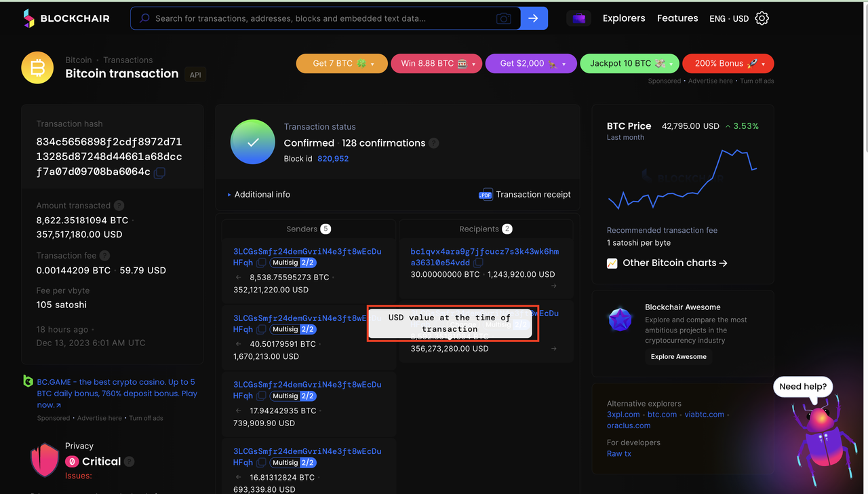The image size is (868, 494).
Task: Click Turn off ads under the top banners
Action: [757, 81]
